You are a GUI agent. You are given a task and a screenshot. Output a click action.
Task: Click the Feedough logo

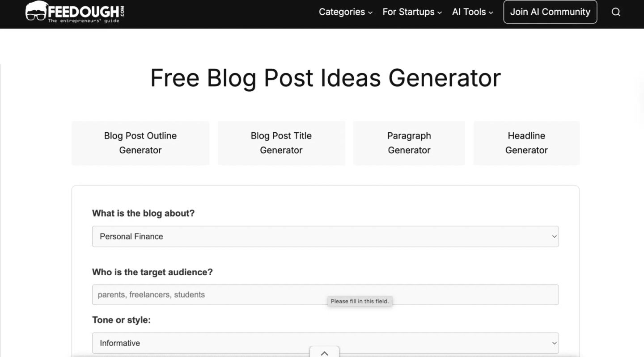(75, 12)
